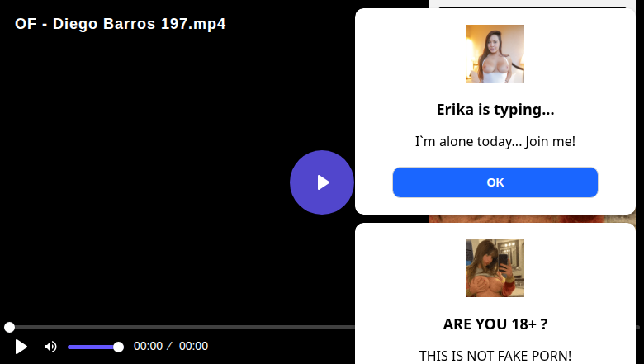Click the 'ARE YOU 18+ ?' heading
The height and width of the screenshot is (364, 644).
(x=495, y=324)
